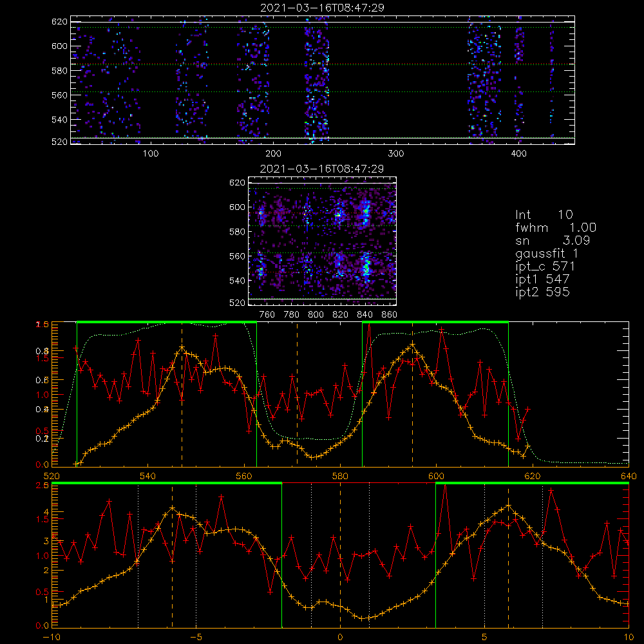
Task: Click x-axis label 820 on middle image plot
Action: pyautogui.click(x=340, y=315)
